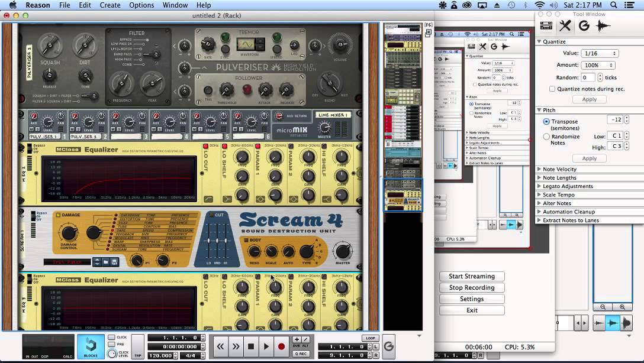
Task: Click save patch button on Scream 4
Action: coord(114,262)
